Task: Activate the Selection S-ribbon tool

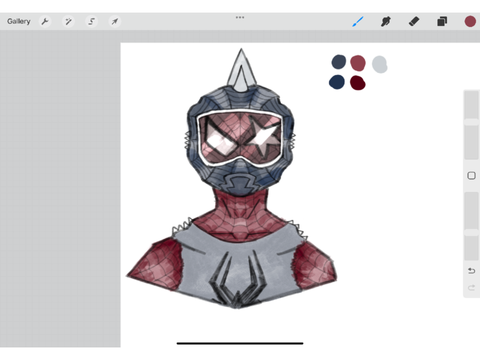Action: 91,22
